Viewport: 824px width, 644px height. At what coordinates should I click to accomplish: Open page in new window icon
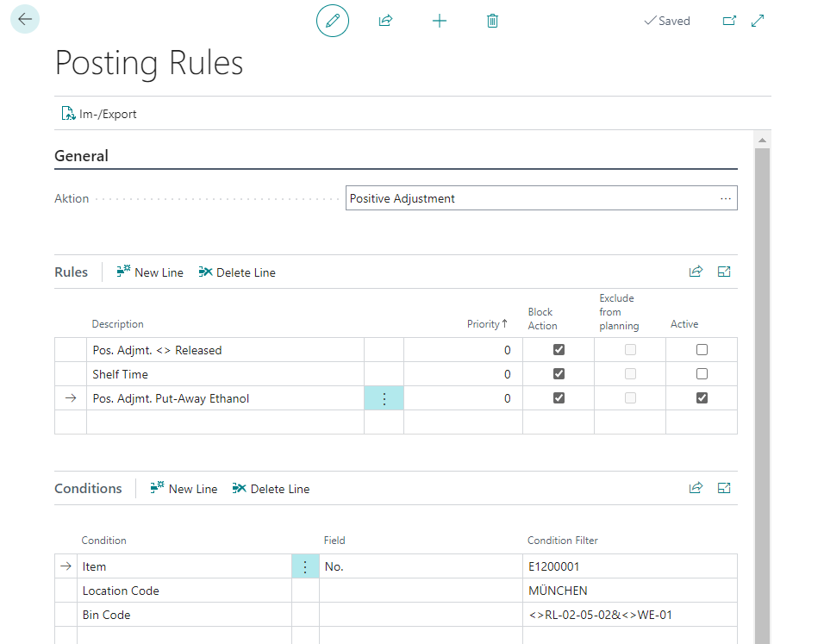[x=729, y=21]
